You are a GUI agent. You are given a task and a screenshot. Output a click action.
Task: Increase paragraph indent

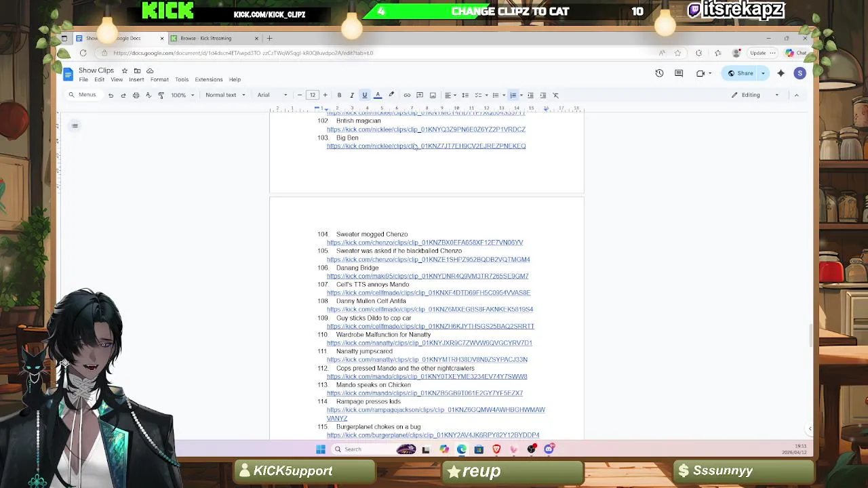542,95
